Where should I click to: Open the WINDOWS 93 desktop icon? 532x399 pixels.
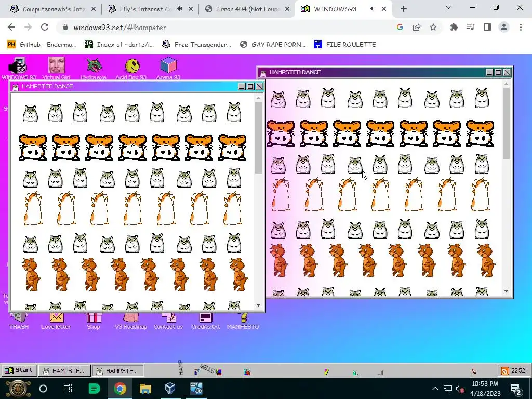(18, 68)
